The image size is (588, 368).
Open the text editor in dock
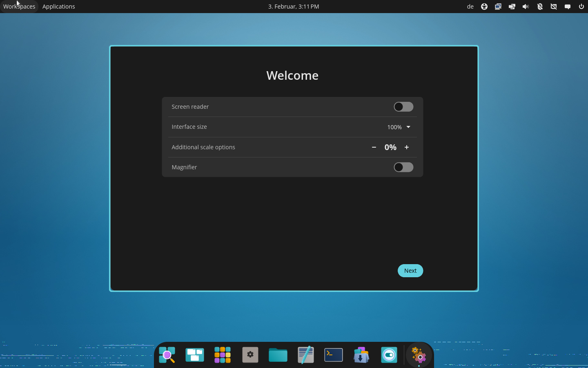[306, 355]
